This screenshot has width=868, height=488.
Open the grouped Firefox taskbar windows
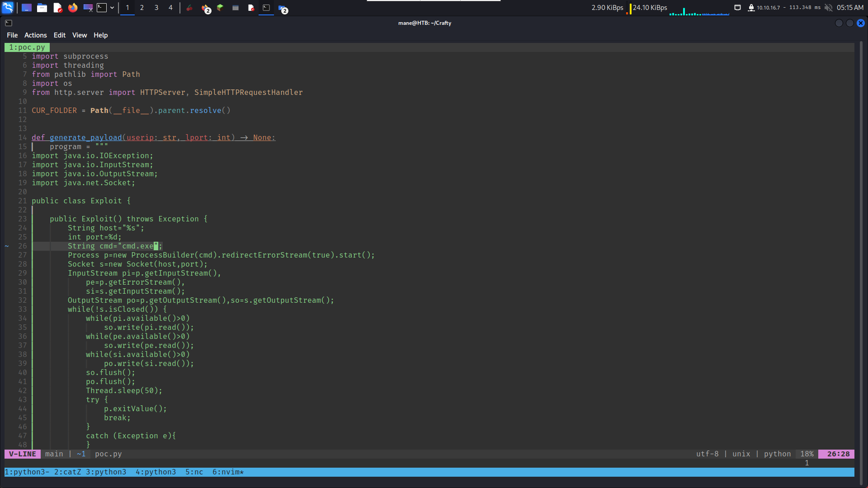click(x=206, y=8)
